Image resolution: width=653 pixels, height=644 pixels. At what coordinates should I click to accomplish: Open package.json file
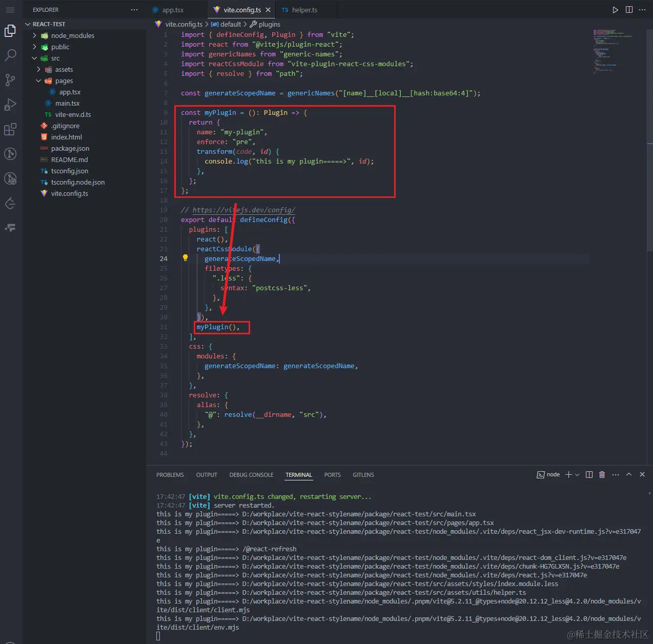coord(70,148)
